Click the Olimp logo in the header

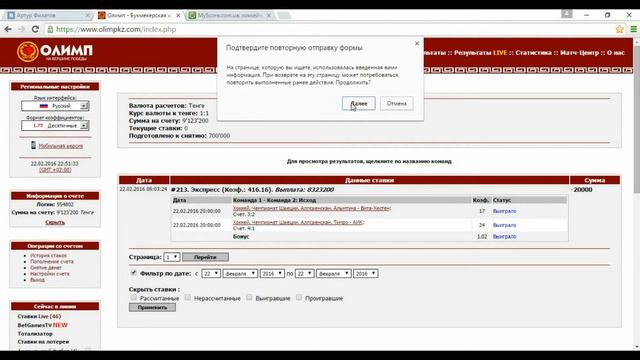(x=55, y=52)
